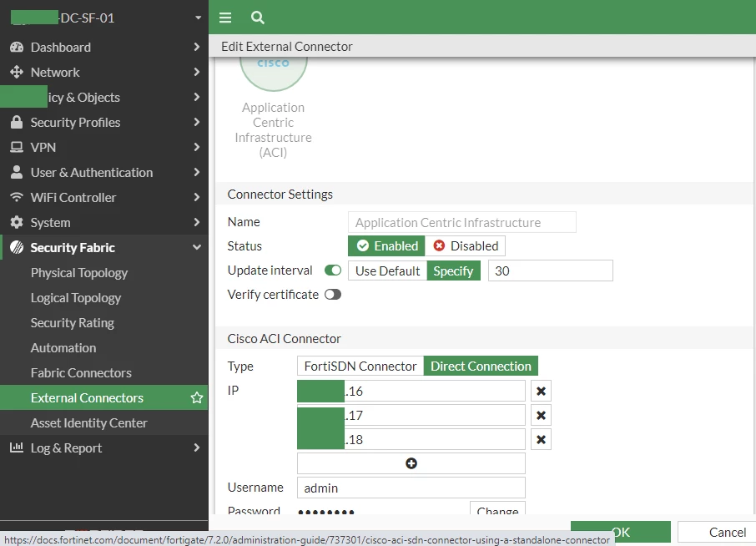Click the Security Fabric icon in sidebar
Viewport: 756px width, 546px height.
pyautogui.click(x=17, y=247)
